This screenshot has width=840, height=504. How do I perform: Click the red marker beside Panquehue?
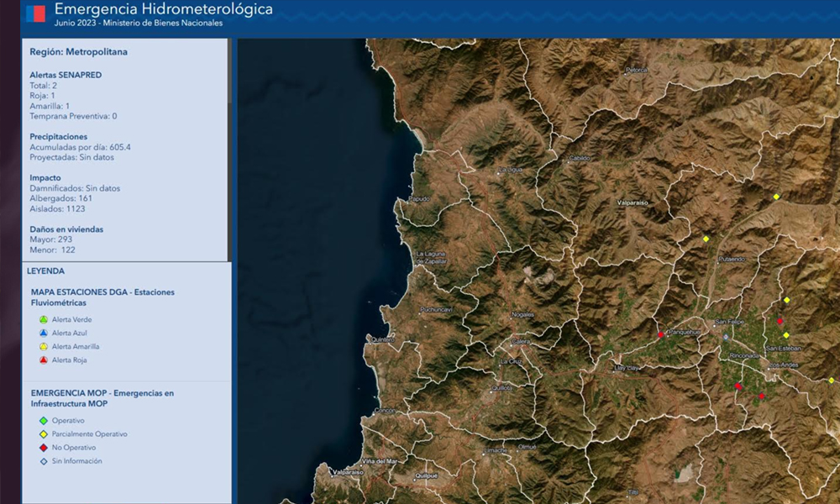point(661,334)
